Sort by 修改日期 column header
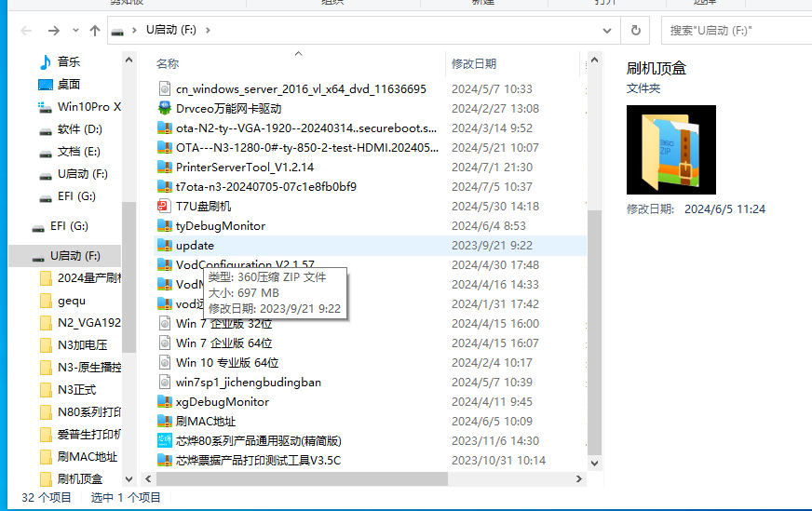This screenshot has width=812, height=511. (474, 64)
